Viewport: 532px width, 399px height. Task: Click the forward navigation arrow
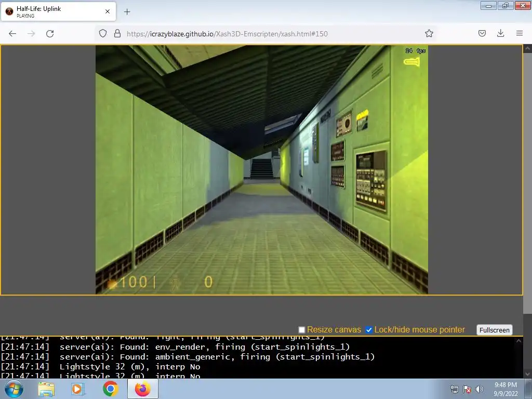coord(31,34)
